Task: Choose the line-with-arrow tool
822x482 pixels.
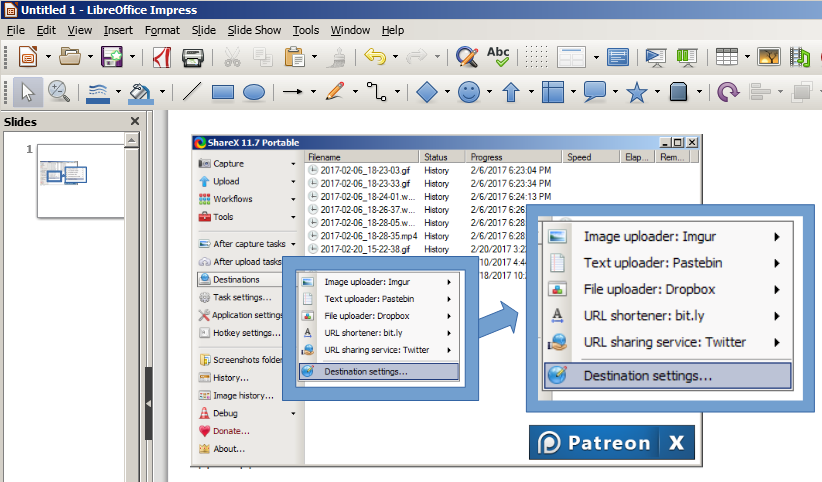Action: tap(293, 92)
